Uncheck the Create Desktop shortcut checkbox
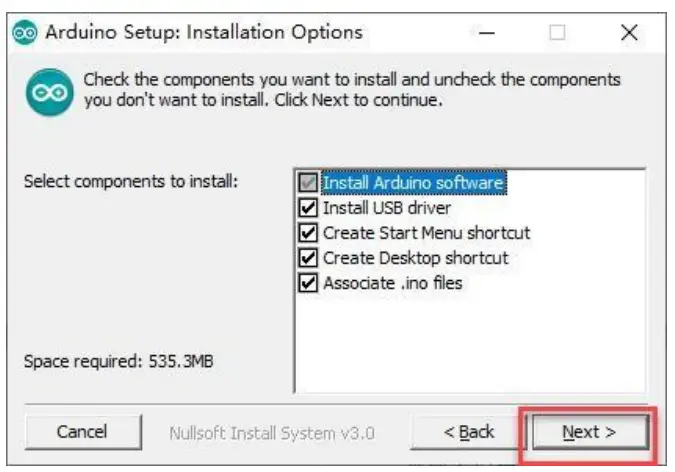Image resolution: width=675 pixels, height=472 pixels. 308,258
